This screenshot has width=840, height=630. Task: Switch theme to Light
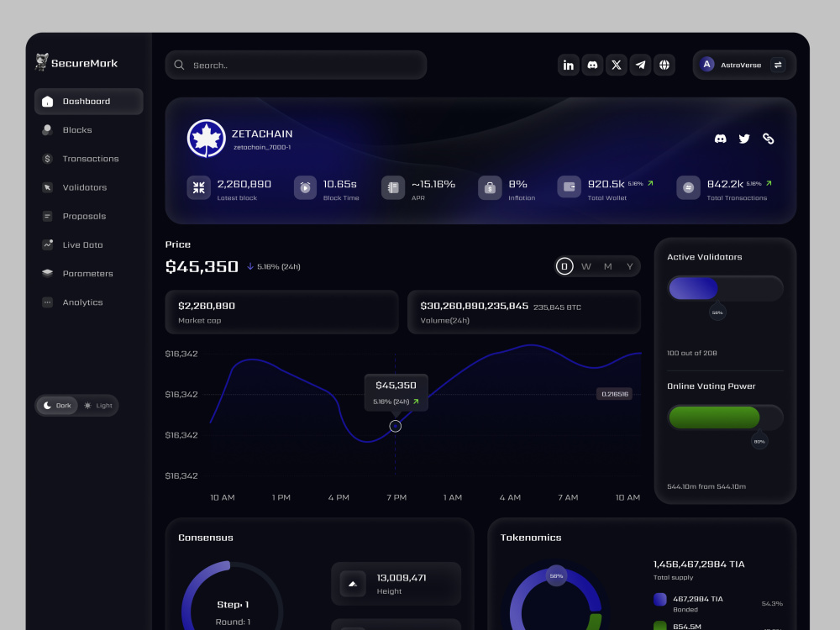(x=98, y=406)
